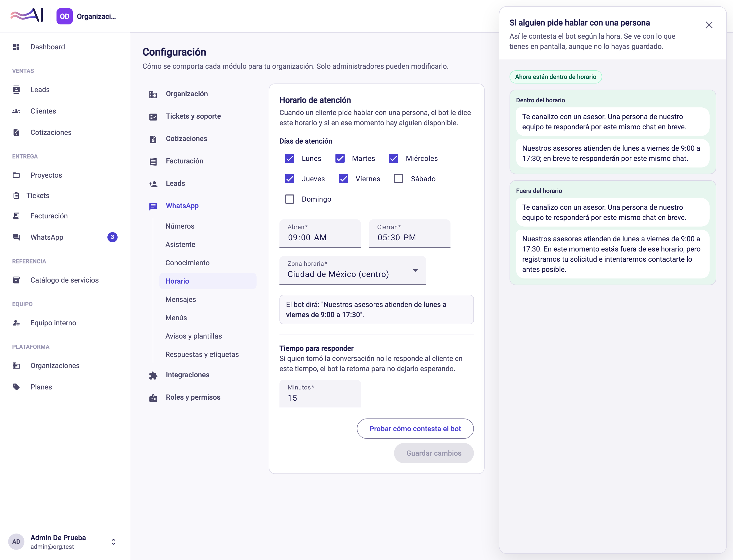Click the sidebar WhatsApp chat icon

[16, 237]
